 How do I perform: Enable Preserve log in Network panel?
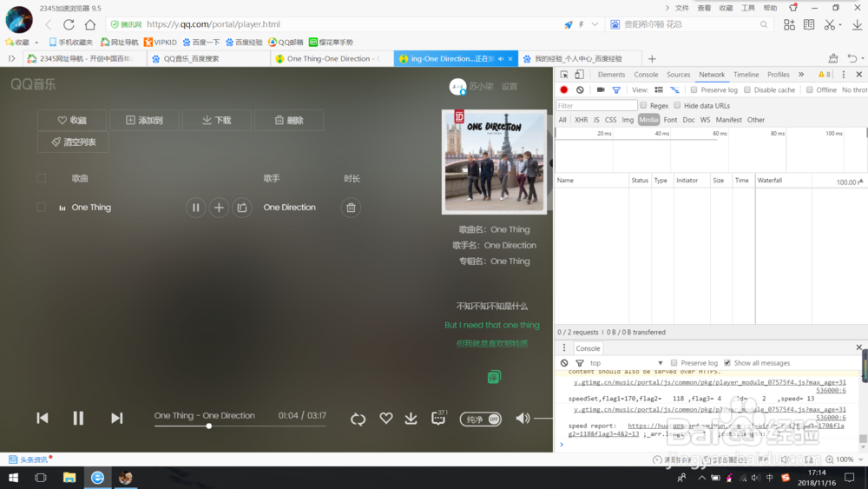click(x=694, y=89)
